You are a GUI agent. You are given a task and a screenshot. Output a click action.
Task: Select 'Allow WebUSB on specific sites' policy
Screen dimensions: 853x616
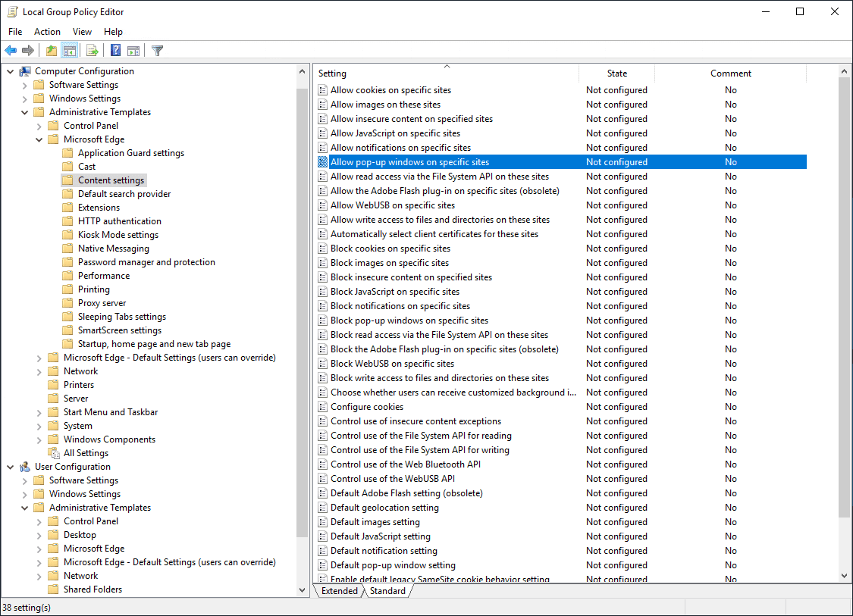click(x=561, y=205)
